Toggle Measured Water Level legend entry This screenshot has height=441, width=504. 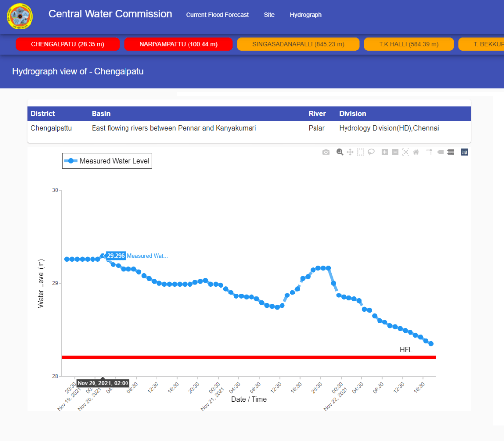(x=107, y=161)
